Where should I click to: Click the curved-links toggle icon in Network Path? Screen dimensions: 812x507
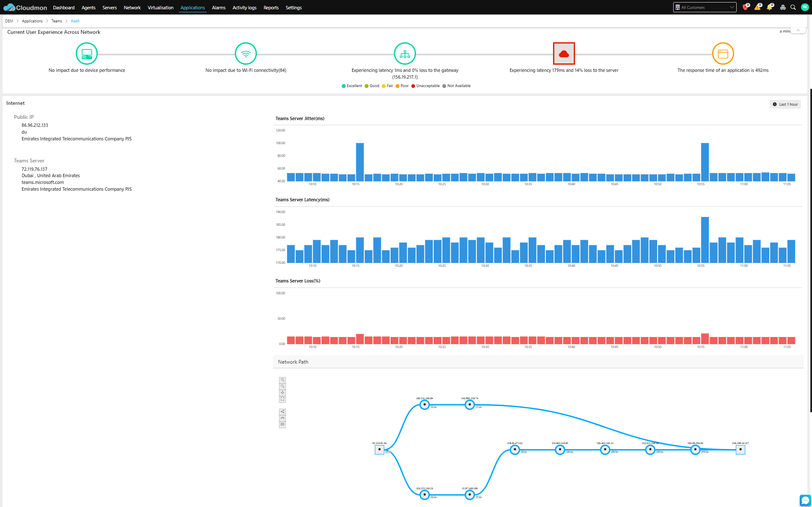(x=283, y=418)
